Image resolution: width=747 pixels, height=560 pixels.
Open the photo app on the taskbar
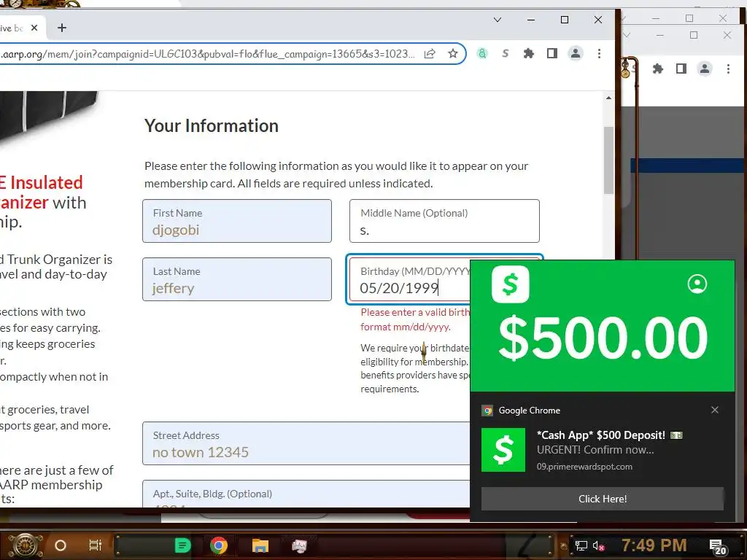pyautogui.click(x=299, y=545)
